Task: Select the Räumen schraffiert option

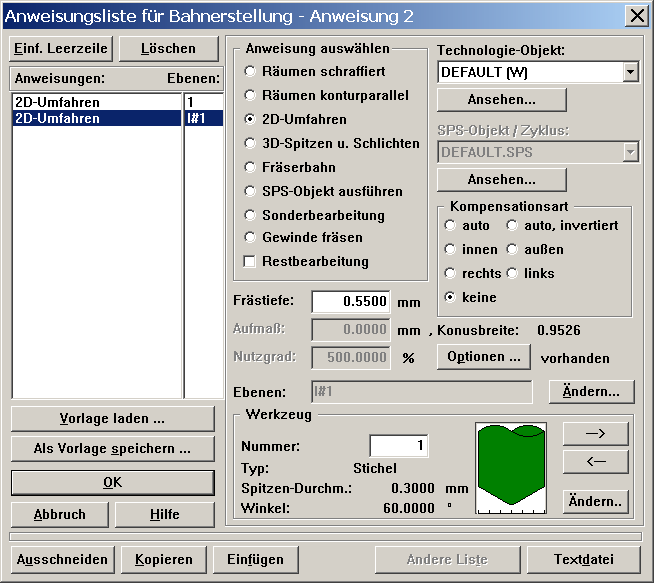Action: point(250,72)
